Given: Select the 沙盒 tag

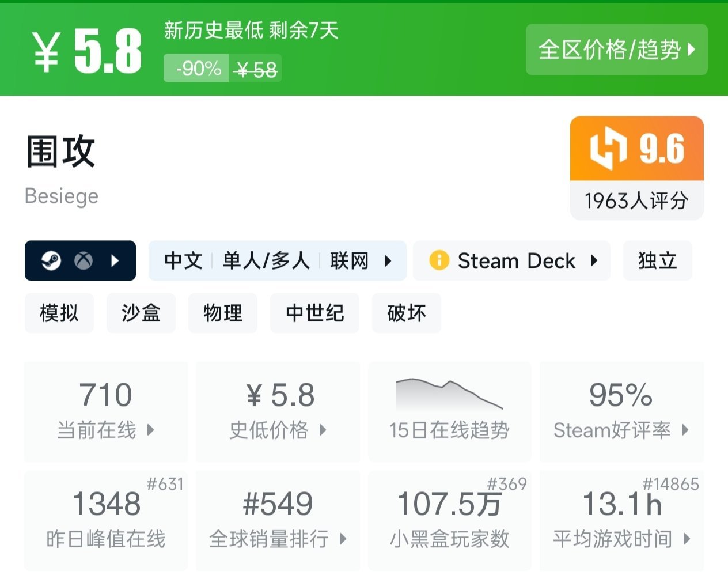Looking at the screenshot, I should (141, 313).
